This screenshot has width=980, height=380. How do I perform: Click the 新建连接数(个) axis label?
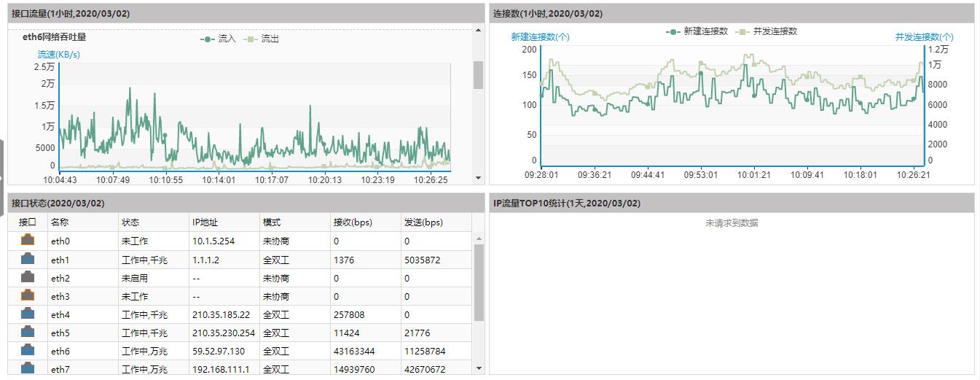pos(541,36)
